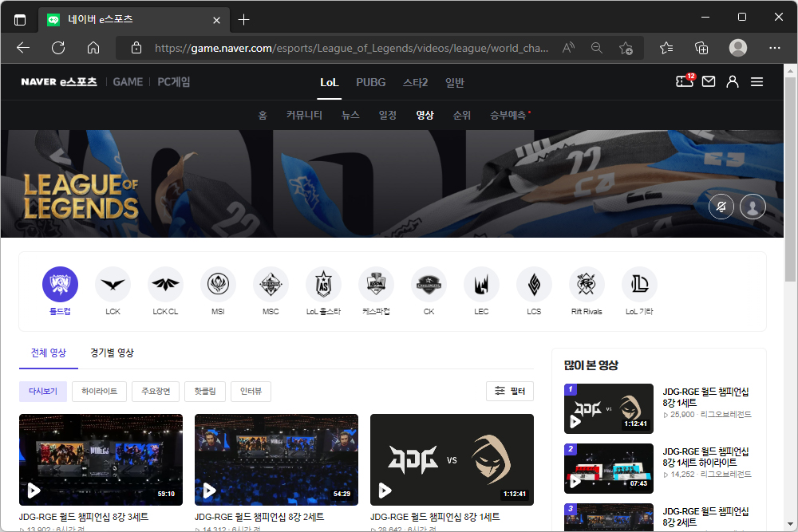Go back with the browser back arrow

tap(23, 48)
